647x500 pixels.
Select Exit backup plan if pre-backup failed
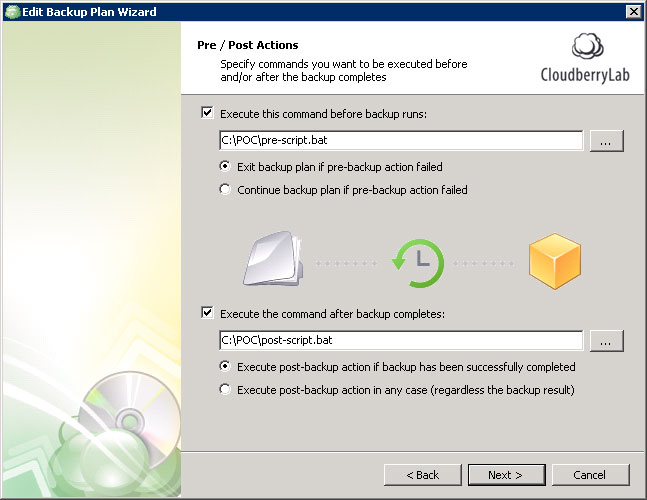click(x=226, y=166)
